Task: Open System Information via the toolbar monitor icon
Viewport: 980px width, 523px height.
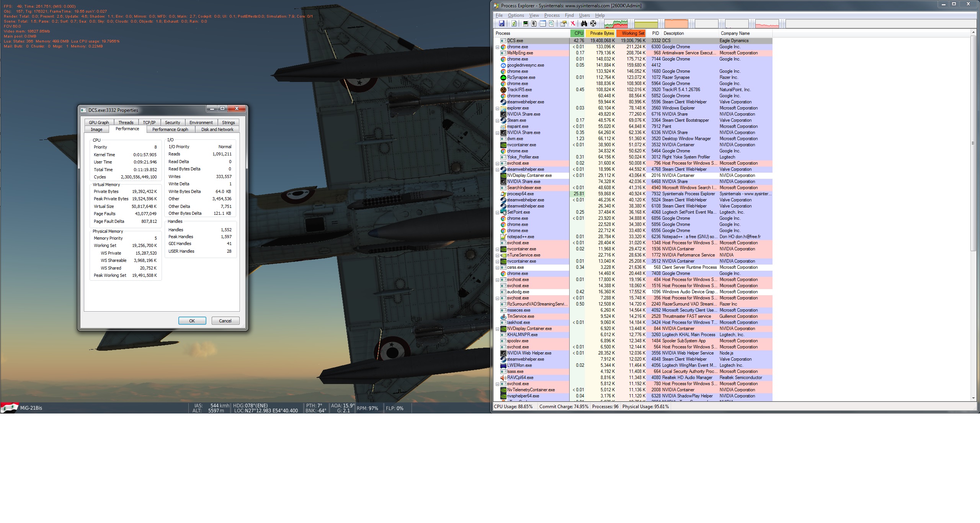Action: coord(526,24)
